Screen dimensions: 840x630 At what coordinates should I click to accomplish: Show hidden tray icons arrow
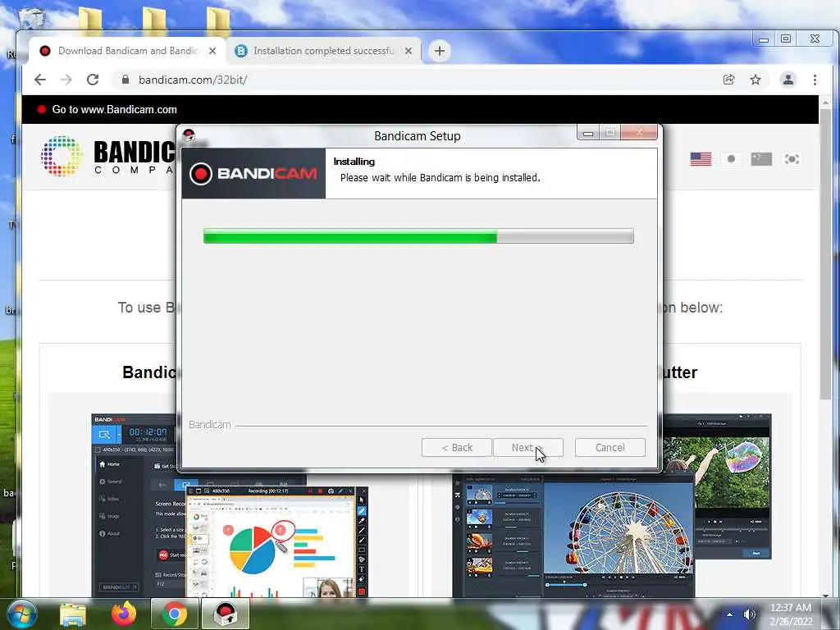[729, 614]
